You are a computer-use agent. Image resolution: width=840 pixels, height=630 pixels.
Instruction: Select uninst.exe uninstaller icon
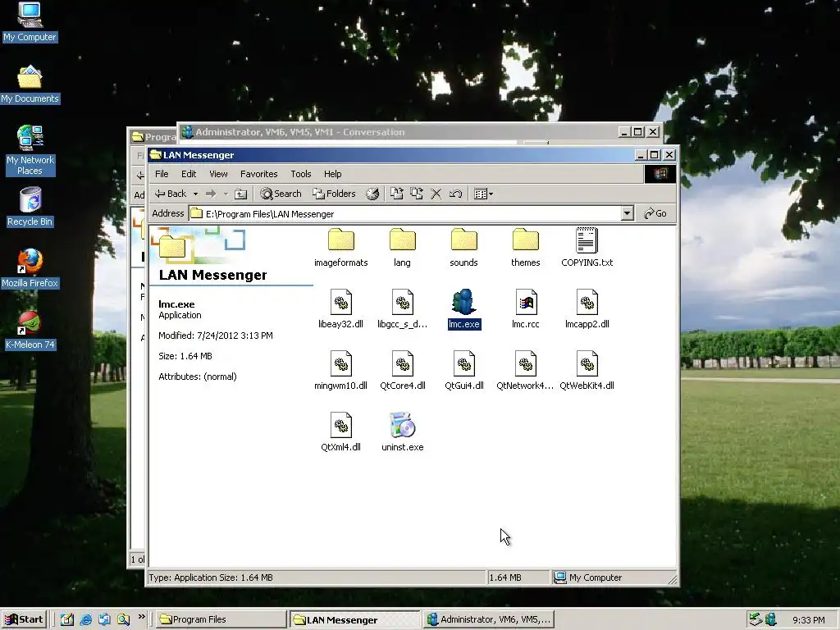click(402, 426)
